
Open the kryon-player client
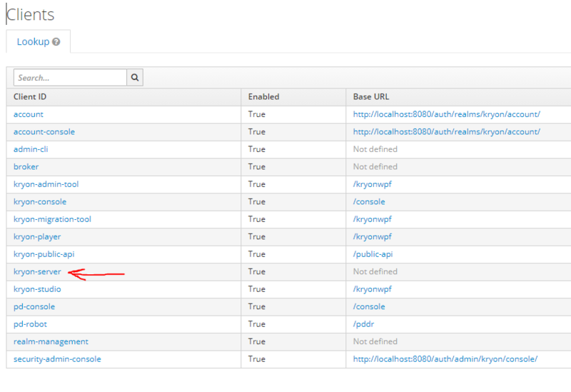pos(37,237)
